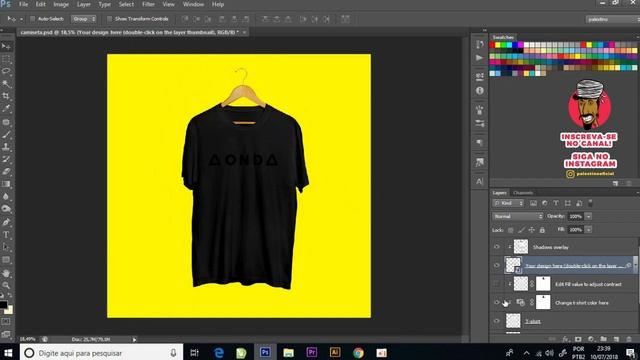Image resolution: width=640 pixels, height=360 pixels.
Task: Show the Edit Fill value layer
Action: coord(496,284)
